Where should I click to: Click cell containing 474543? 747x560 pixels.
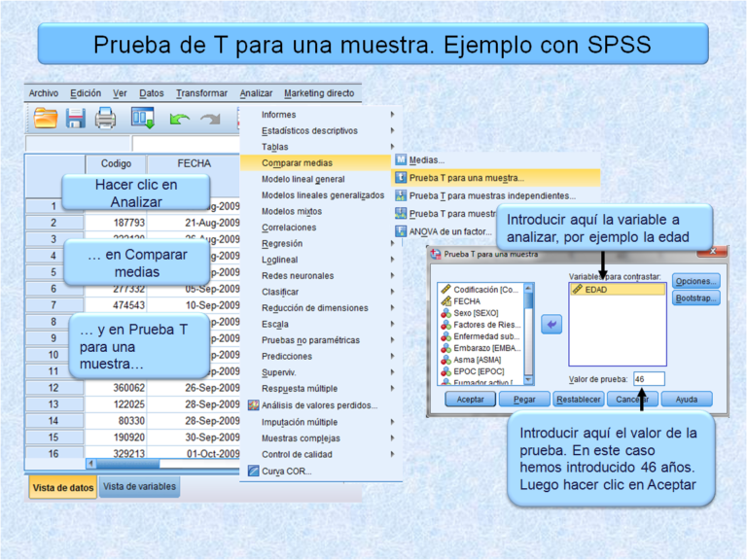[x=116, y=305]
